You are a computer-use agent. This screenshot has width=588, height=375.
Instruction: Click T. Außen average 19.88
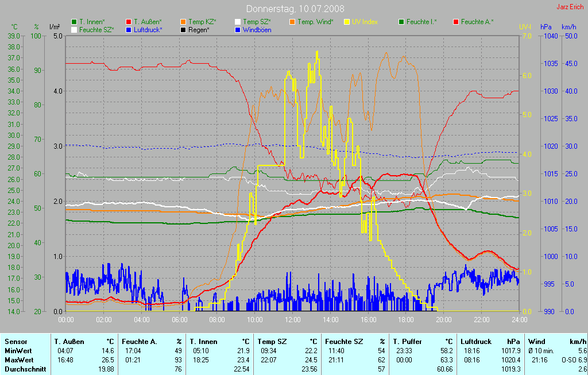[106, 369]
